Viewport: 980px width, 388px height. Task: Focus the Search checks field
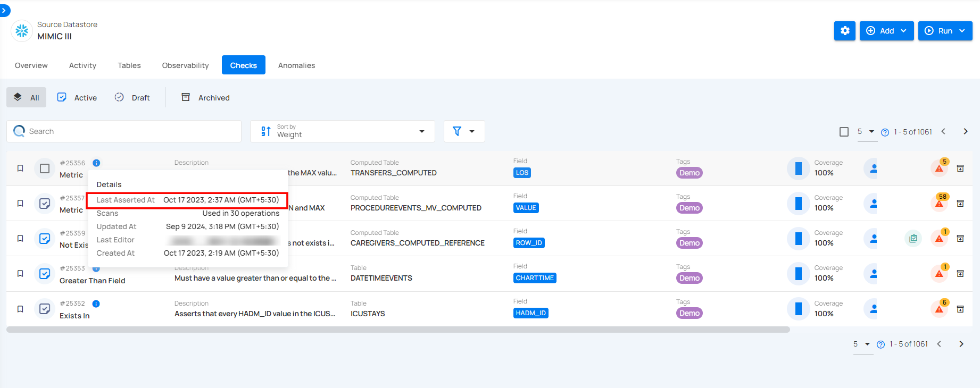pos(124,131)
